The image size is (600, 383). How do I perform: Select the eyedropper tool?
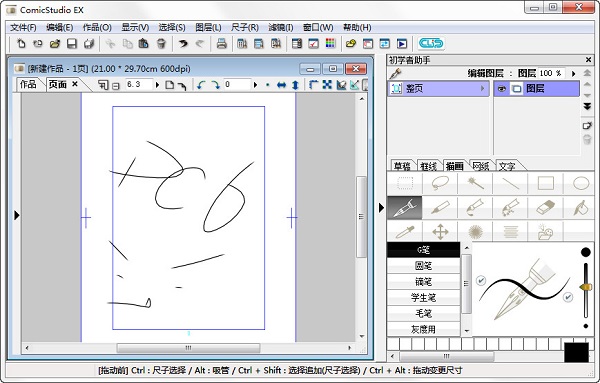click(405, 231)
